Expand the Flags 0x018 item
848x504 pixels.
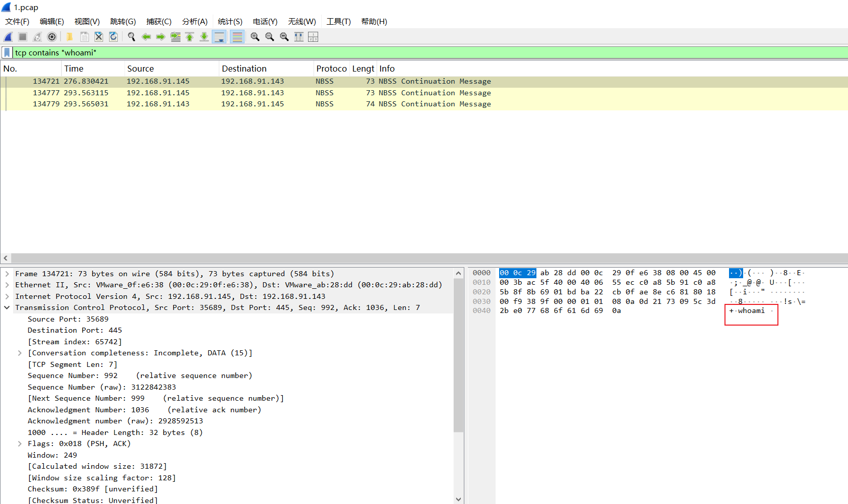coord(20,444)
